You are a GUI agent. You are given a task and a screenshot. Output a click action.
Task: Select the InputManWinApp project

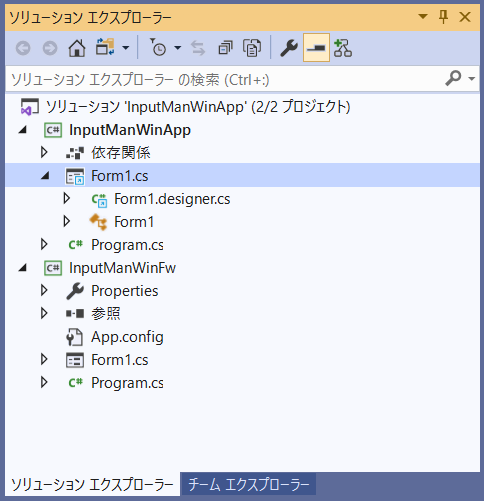pos(130,130)
